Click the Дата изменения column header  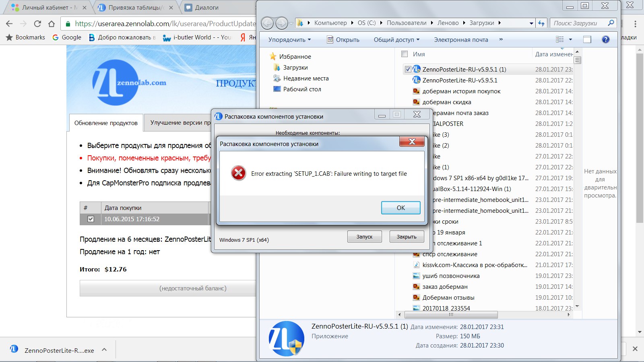553,54
